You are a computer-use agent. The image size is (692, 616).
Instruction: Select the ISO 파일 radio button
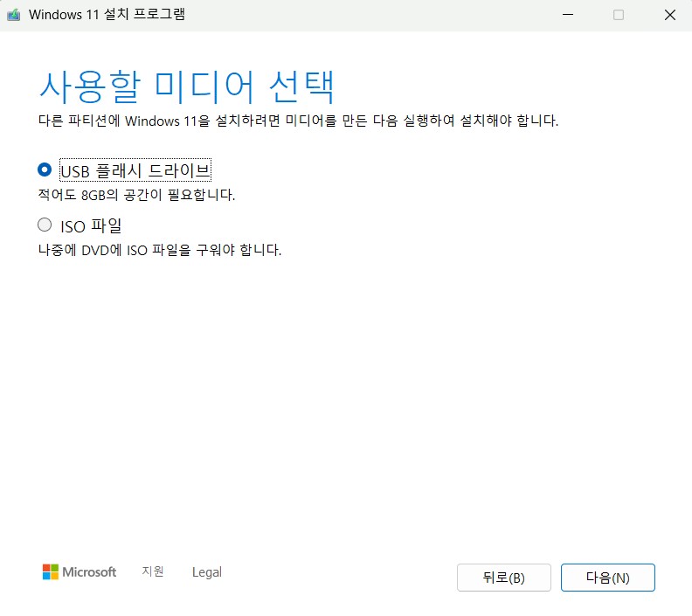(x=45, y=225)
